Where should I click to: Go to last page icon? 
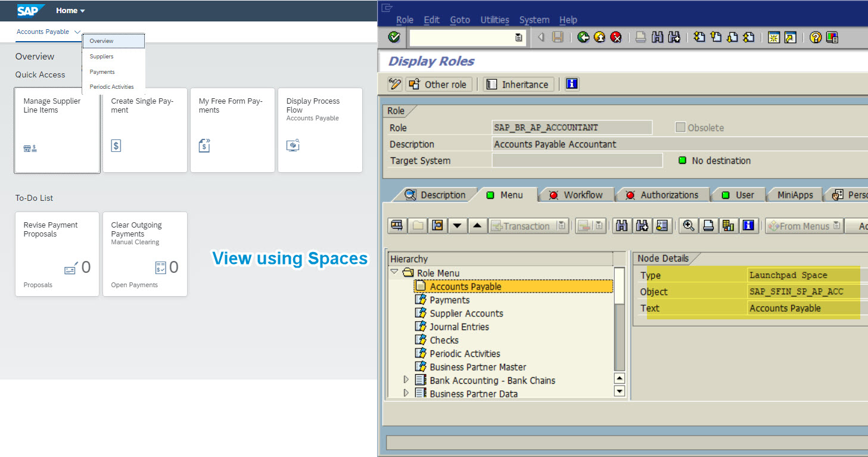point(749,38)
